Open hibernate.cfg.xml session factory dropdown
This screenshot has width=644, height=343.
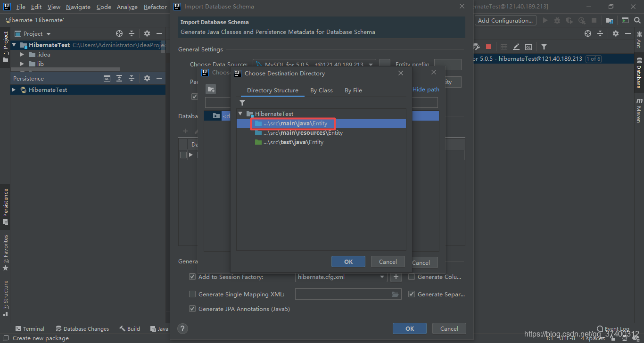click(382, 277)
